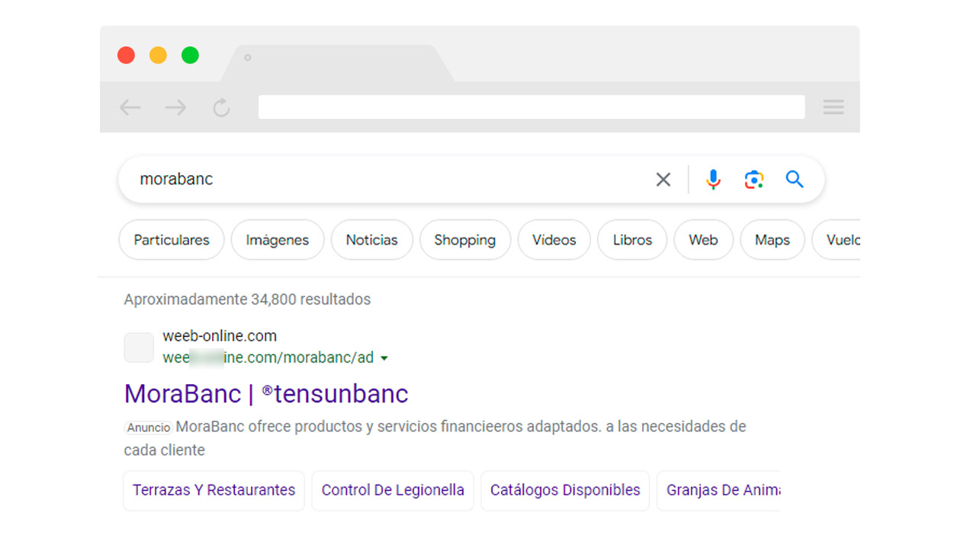The image size is (980, 541).
Task: Click the weeb-online.com site name
Action: tap(220, 336)
